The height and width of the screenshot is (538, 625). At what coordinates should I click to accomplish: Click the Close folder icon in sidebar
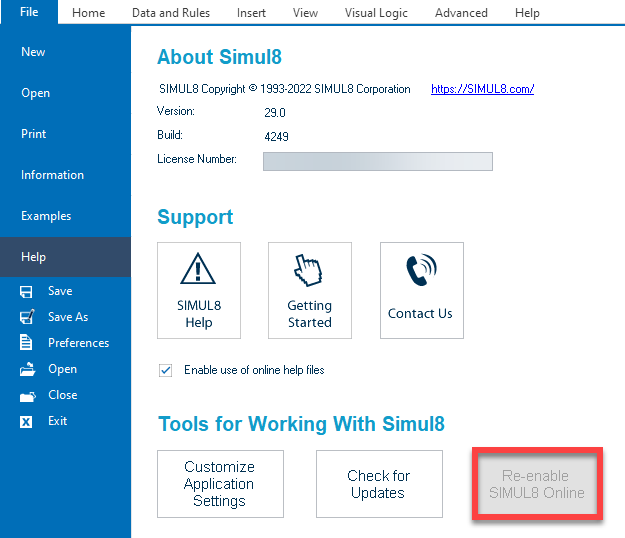pos(28,396)
